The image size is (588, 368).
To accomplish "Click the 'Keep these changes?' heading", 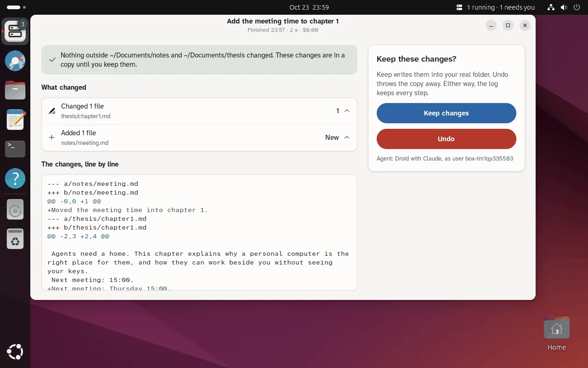I will click(x=416, y=59).
